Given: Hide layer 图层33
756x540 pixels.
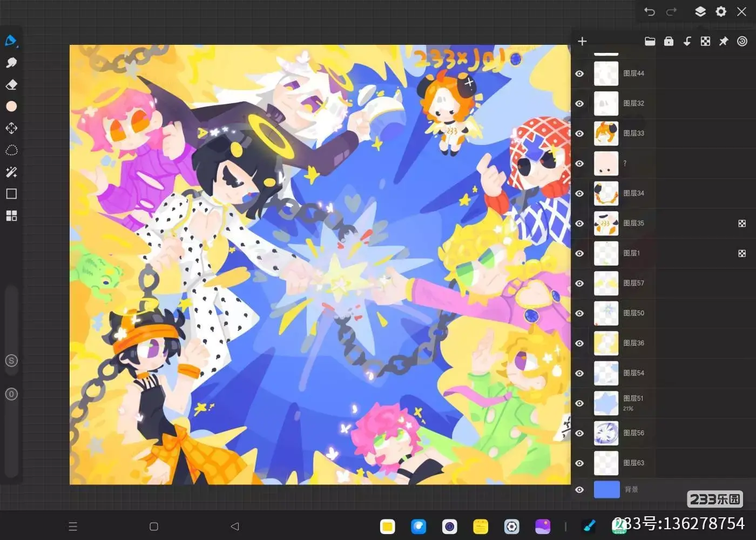Looking at the screenshot, I should pyautogui.click(x=579, y=133).
